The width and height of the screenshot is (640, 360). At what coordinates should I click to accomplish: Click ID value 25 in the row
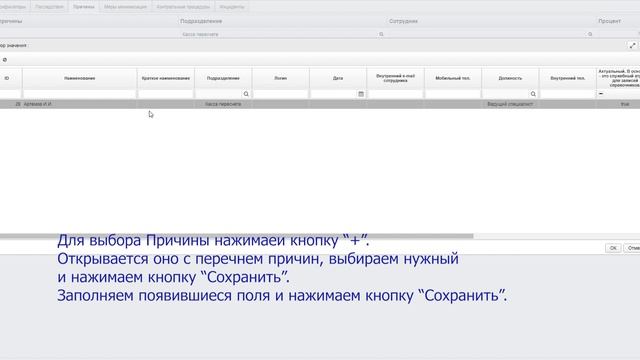[x=18, y=104]
